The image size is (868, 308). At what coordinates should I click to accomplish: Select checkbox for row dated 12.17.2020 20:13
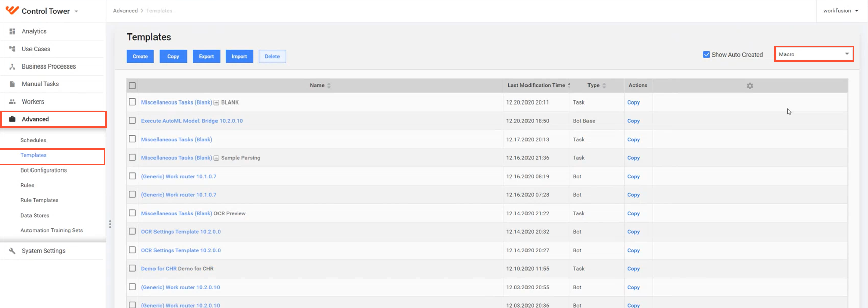pos(132,139)
